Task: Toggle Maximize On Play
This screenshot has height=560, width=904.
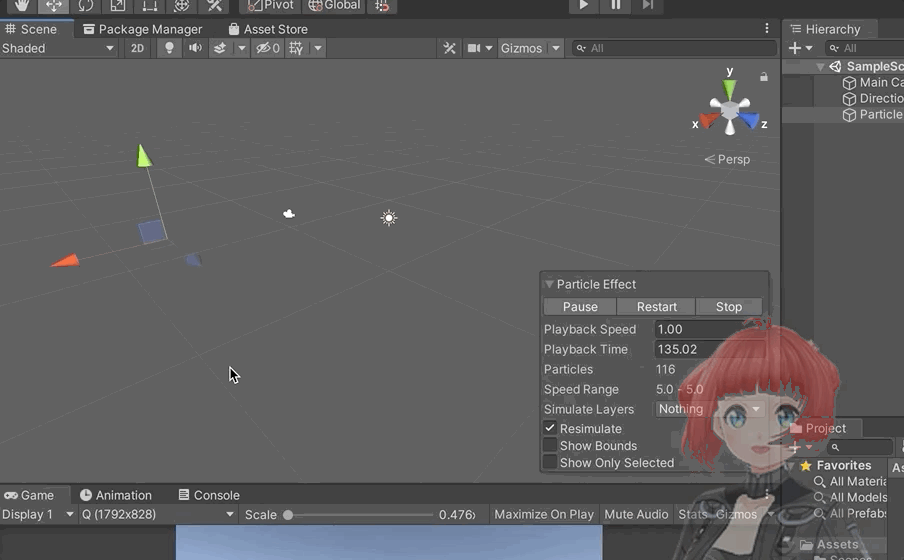Action: (544, 514)
